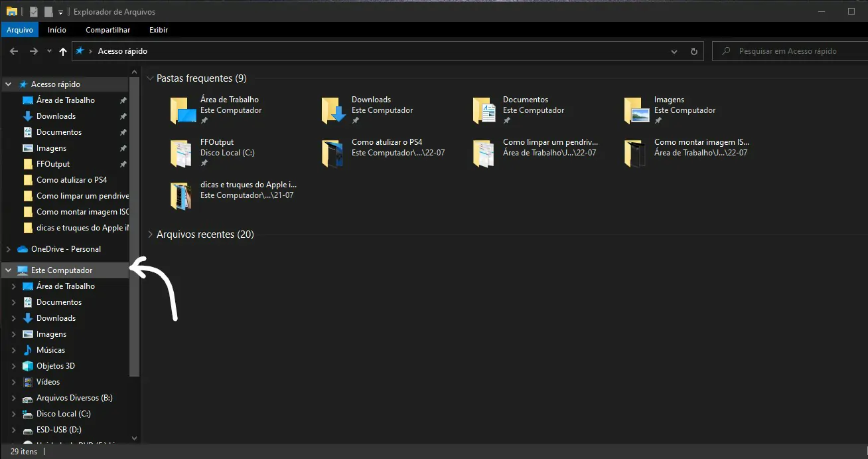Collapse the Este Computador tree node
Screen dimensions: 868x459
[9, 270]
